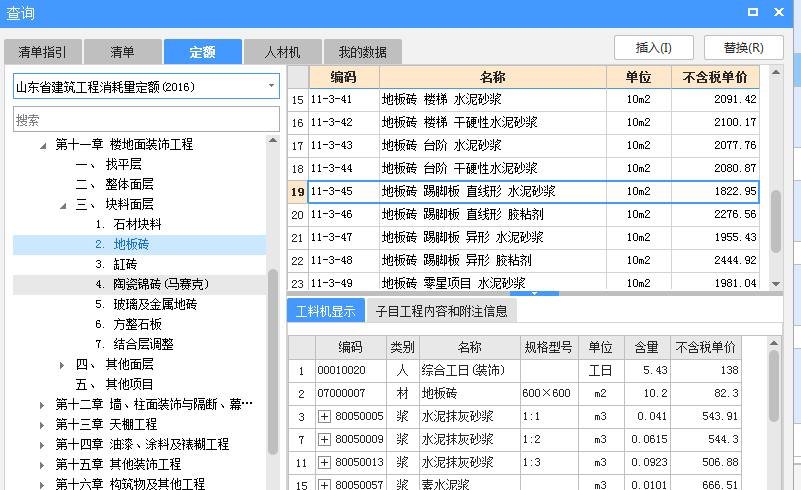This screenshot has width=801, height=490.
Task: Click price 1822.95 cell
Action: click(715, 191)
